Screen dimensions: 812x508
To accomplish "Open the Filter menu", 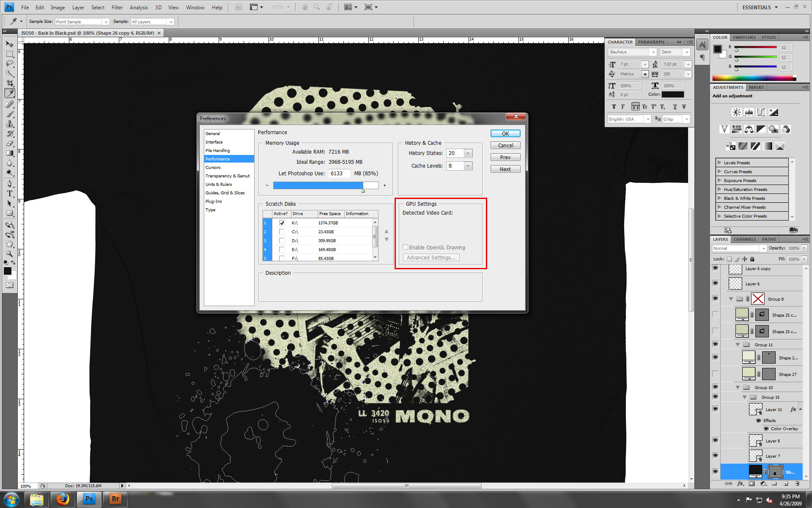I will click(117, 7).
